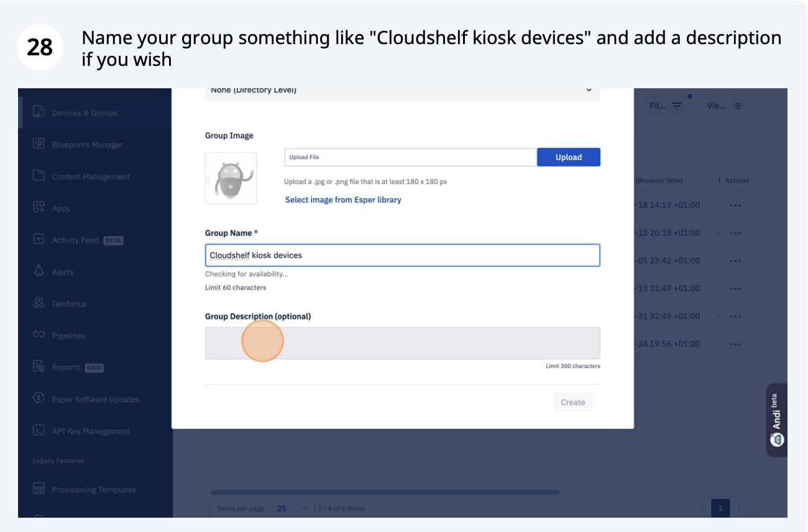808x532 pixels.
Task: Click the blue Upload button
Action: coord(568,157)
